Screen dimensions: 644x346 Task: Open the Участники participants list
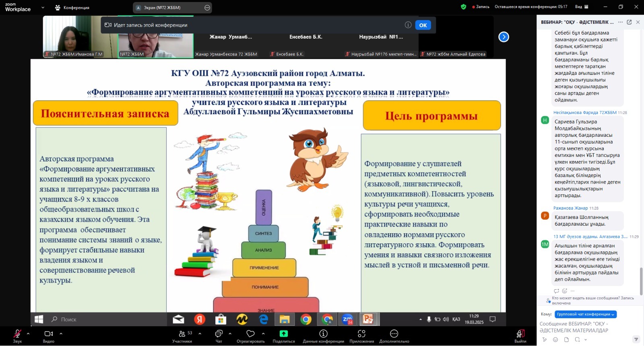pos(182,334)
